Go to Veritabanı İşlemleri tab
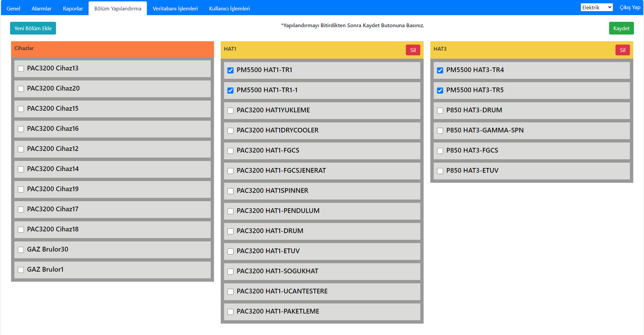This screenshot has width=644, height=335. pos(175,8)
